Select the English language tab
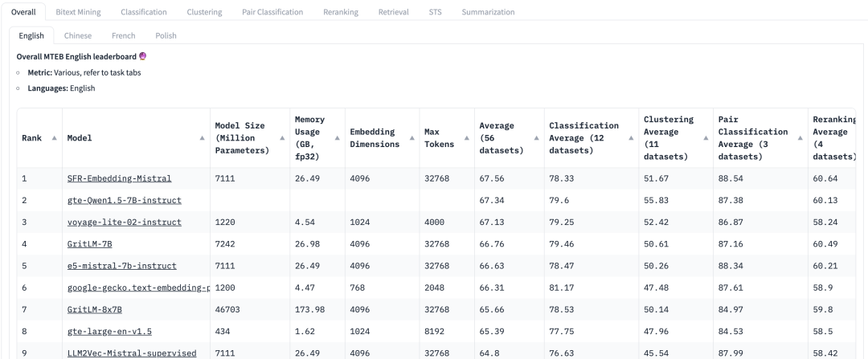 [x=31, y=35]
